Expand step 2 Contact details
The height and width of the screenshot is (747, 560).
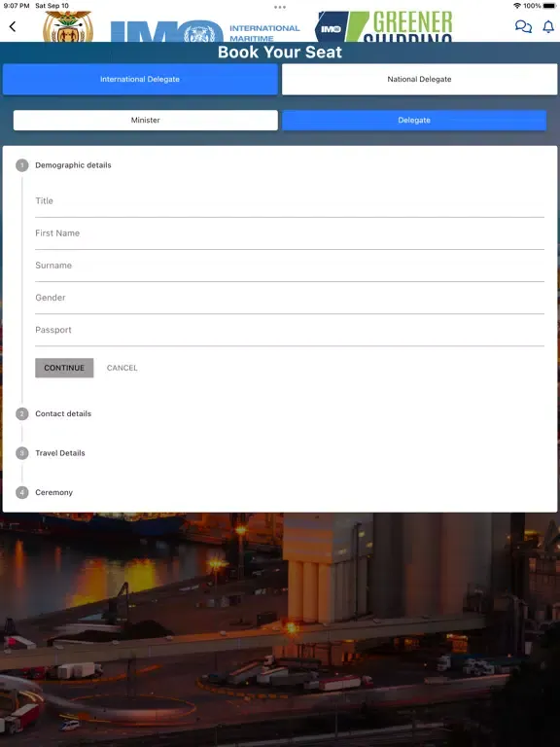(x=53, y=413)
